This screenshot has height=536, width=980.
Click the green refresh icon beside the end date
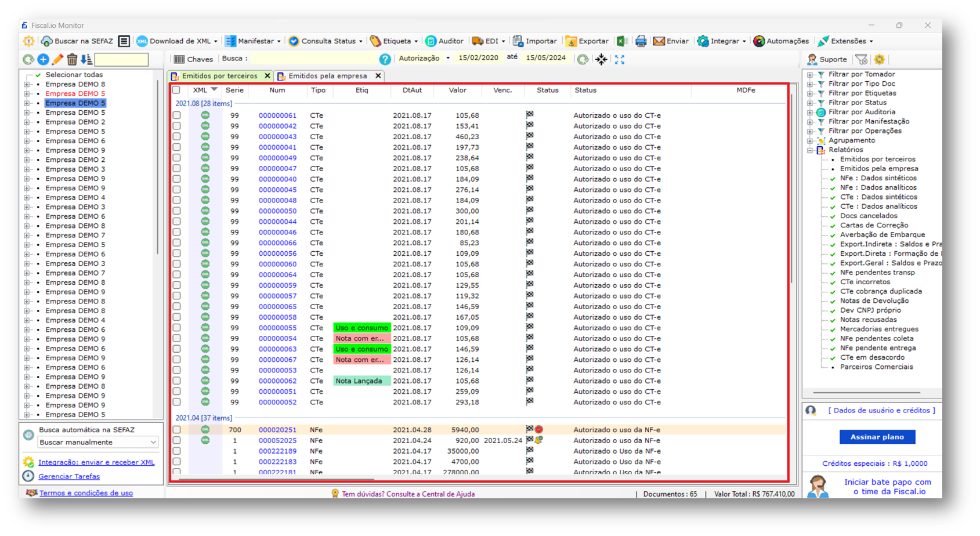[x=583, y=59]
